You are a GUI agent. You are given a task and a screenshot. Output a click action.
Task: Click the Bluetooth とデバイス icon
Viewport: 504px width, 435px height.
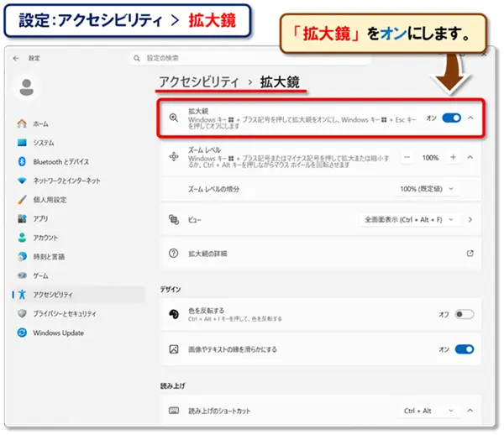(22, 161)
